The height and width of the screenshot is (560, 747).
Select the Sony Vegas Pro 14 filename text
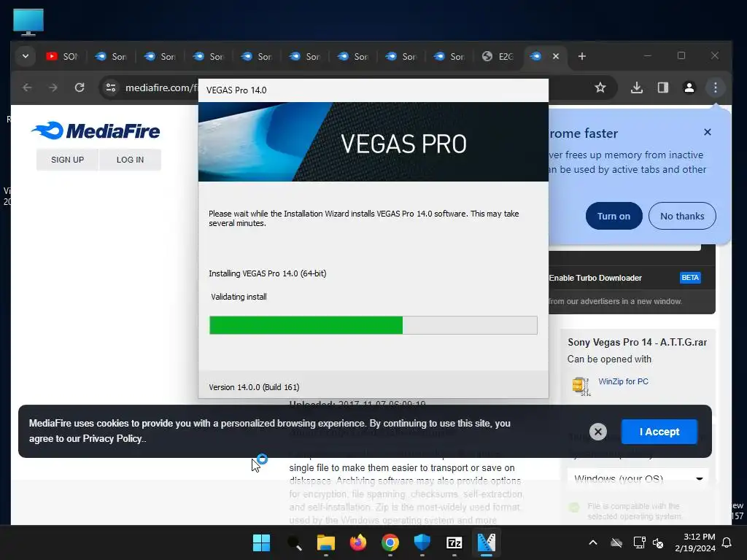tap(637, 342)
